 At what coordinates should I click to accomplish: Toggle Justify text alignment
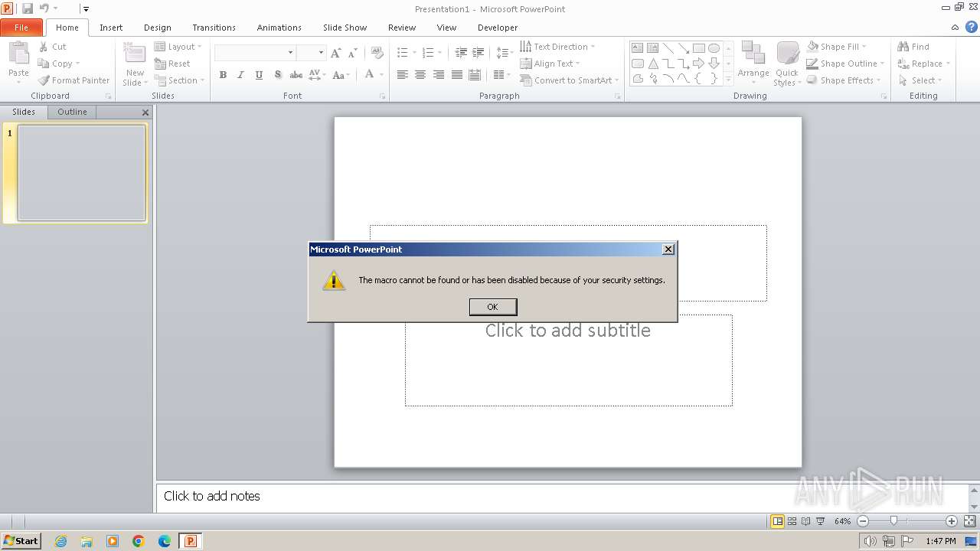click(x=457, y=75)
